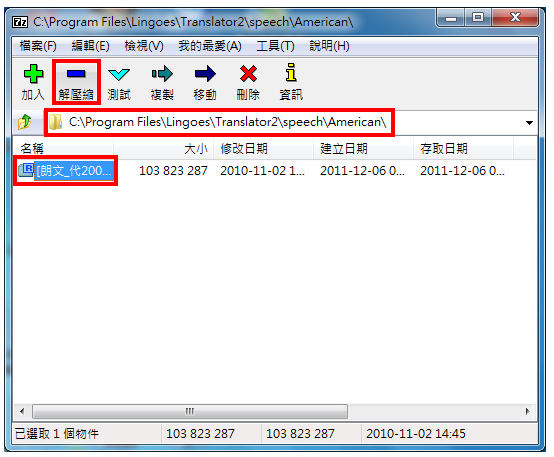
Task: Expand the address path dropdown arrow
Action: [529, 123]
